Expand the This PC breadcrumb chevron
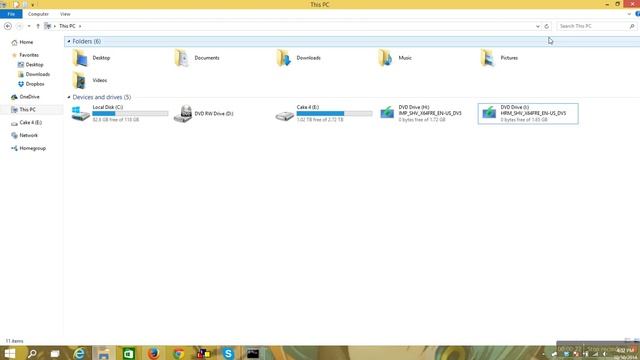640x360 pixels. (x=80, y=26)
